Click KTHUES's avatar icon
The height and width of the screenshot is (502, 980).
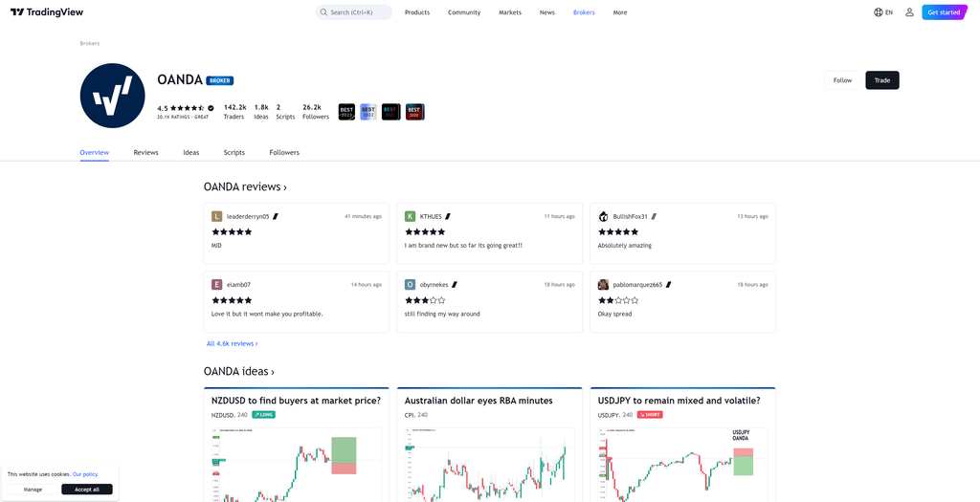410,217
